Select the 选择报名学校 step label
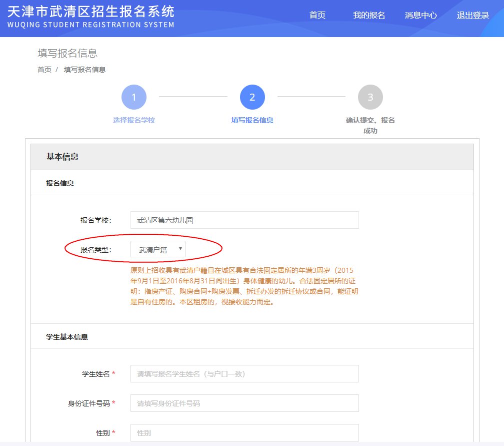 point(134,120)
